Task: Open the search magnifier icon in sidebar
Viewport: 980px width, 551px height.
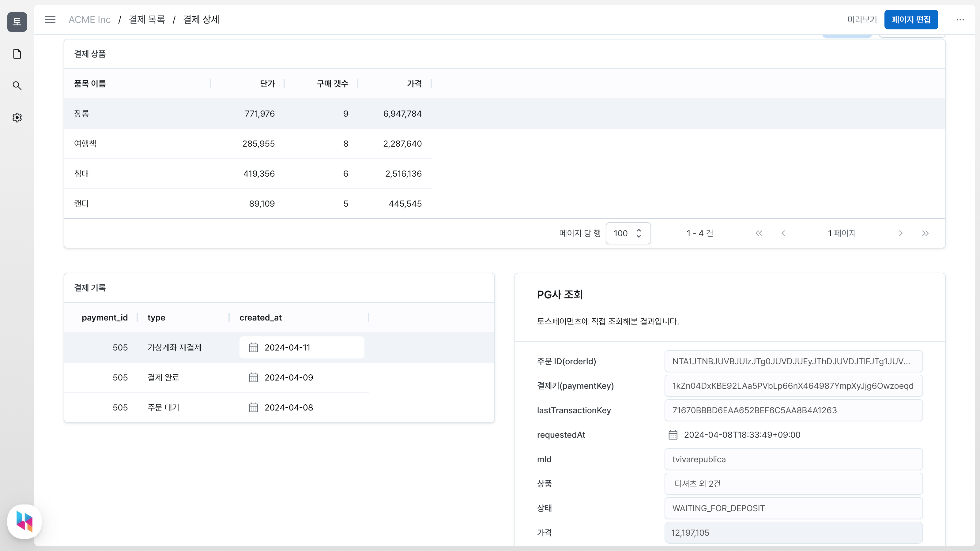Action: 17,86
